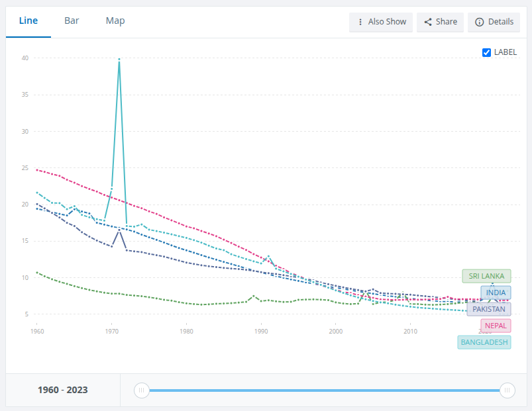Screen dimensions: 532x411
Task: Select the PAKISTAN series label
Action: (x=488, y=309)
